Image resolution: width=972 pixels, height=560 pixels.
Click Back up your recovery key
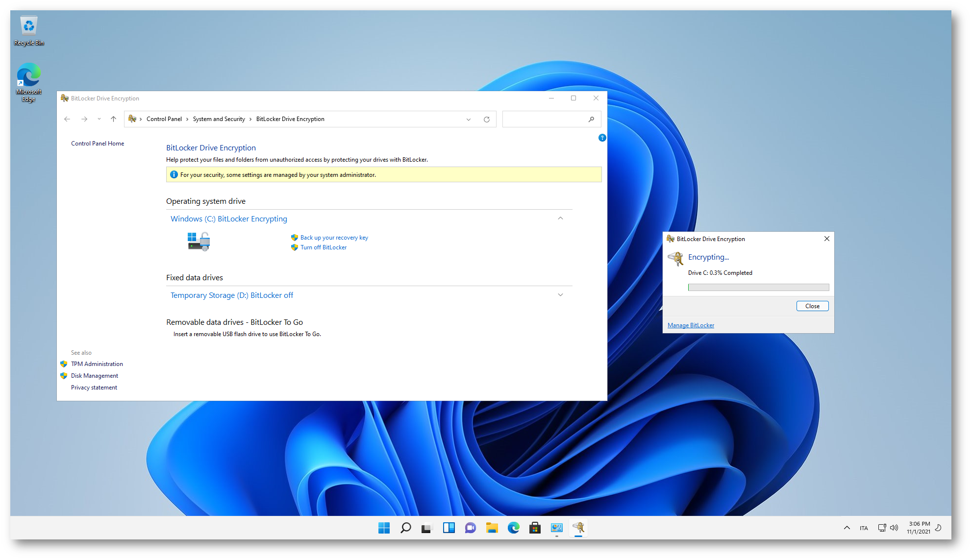click(334, 238)
